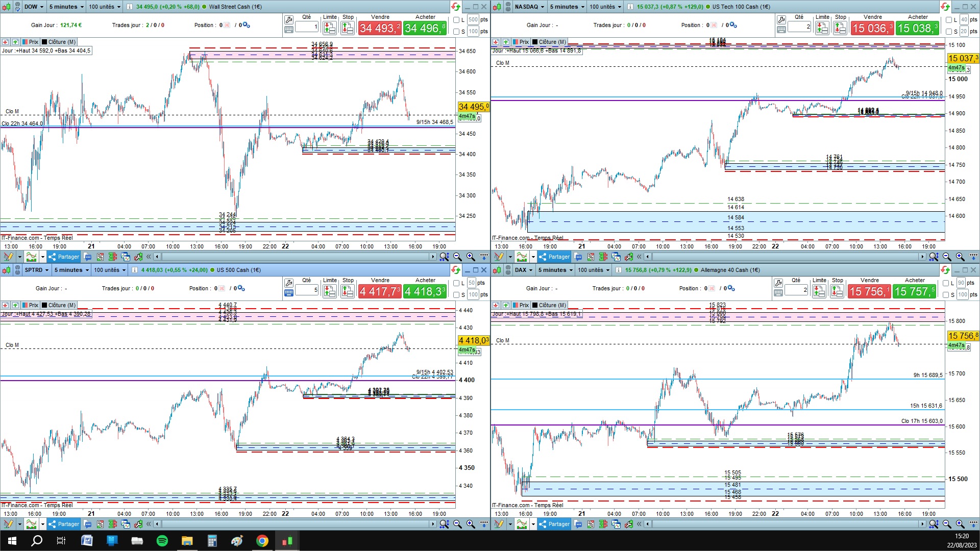Click the info icon on DAX title bar
Screen dimensions: 980x551
[618, 270]
